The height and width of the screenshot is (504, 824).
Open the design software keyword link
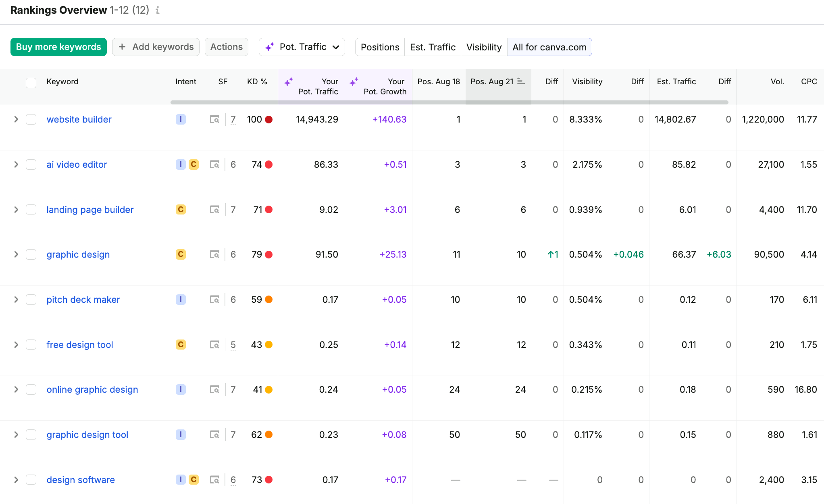tap(81, 480)
